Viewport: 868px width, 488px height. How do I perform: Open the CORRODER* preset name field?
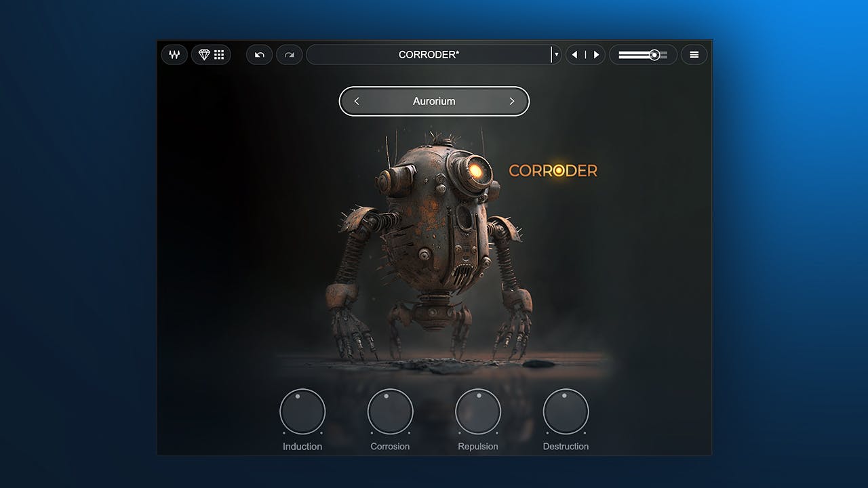click(429, 55)
